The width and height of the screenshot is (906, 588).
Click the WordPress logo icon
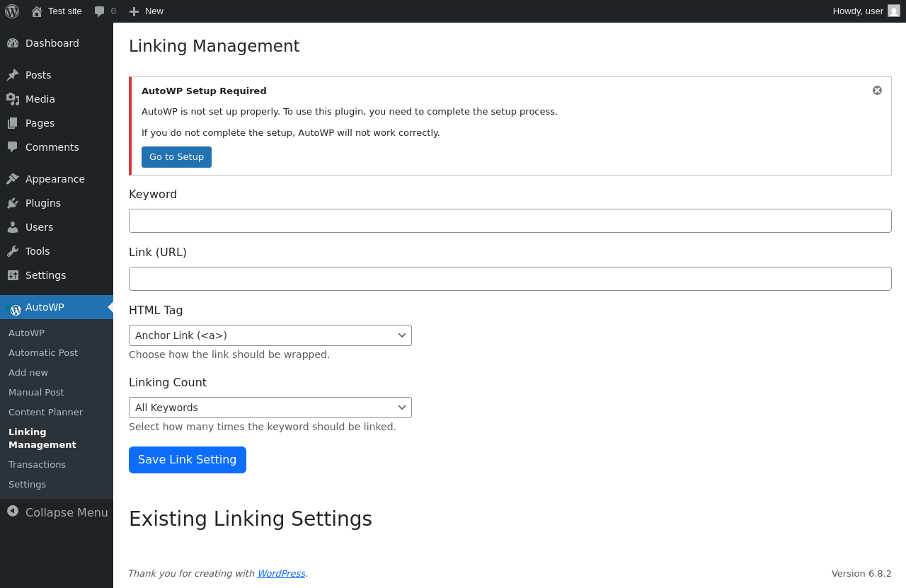pyautogui.click(x=12, y=11)
